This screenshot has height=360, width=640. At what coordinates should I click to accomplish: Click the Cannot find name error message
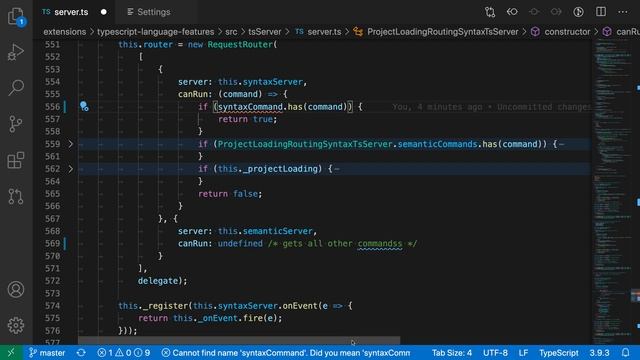tap(286, 353)
